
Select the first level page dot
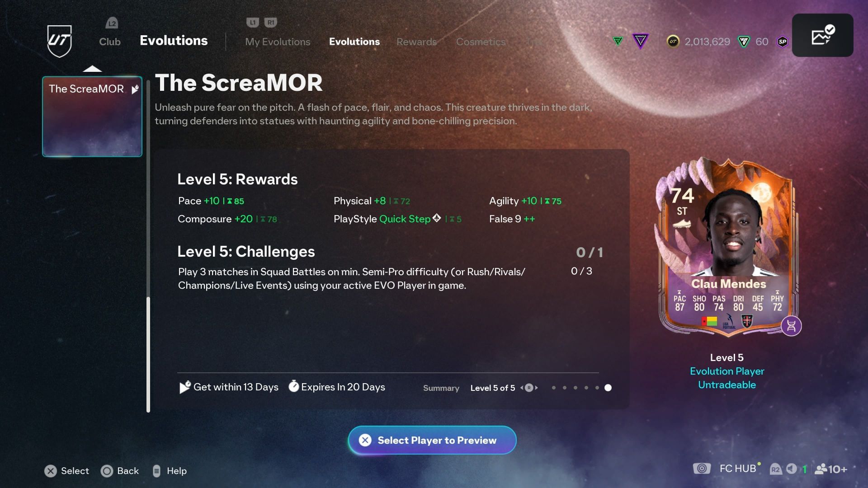coord(554,388)
